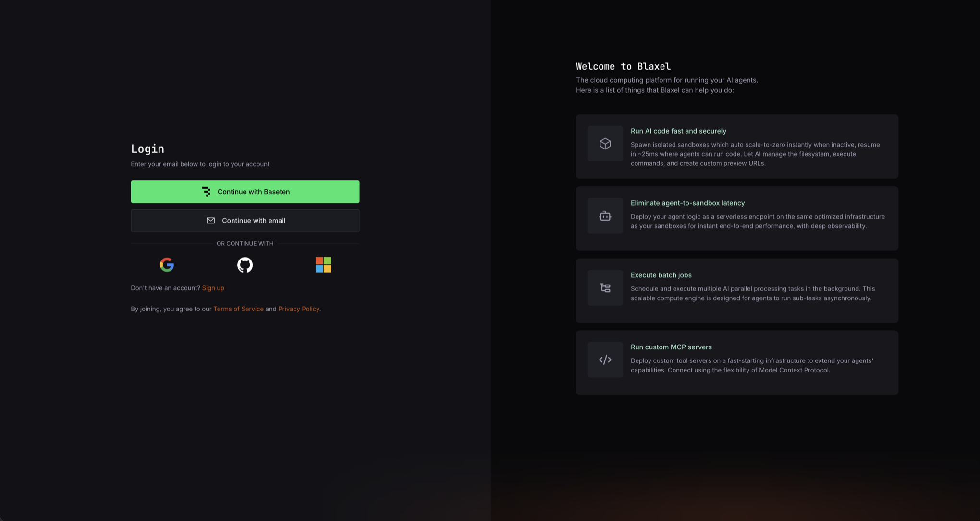Open the Privacy Policy link
Viewport: 980px width, 521px height.
299,309
